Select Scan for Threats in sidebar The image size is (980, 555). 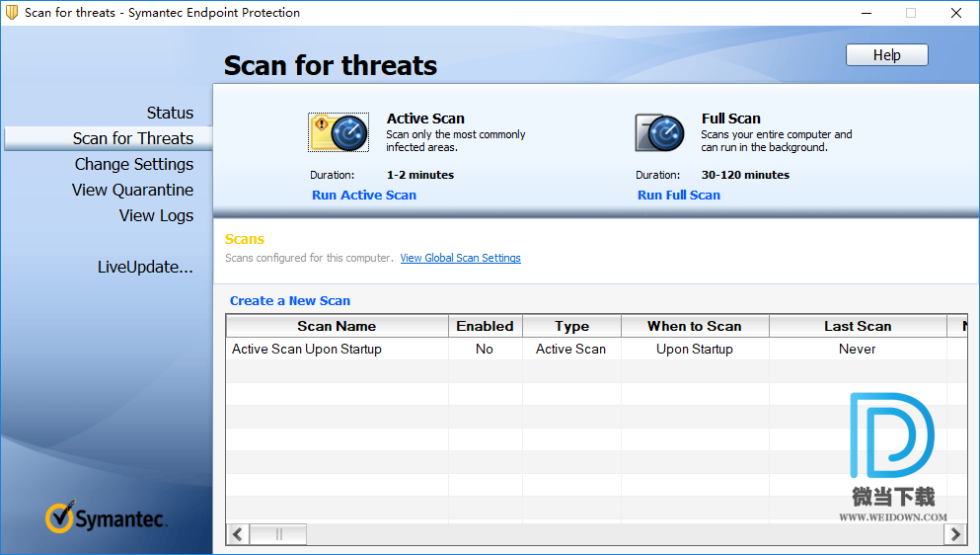point(109,138)
